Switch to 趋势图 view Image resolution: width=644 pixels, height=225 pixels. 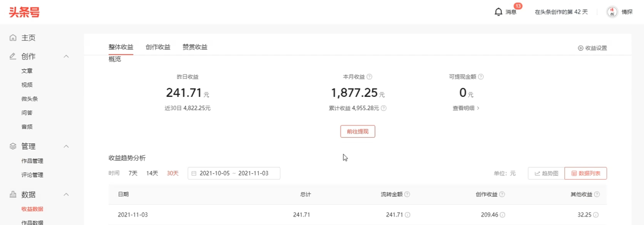tap(546, 173)
